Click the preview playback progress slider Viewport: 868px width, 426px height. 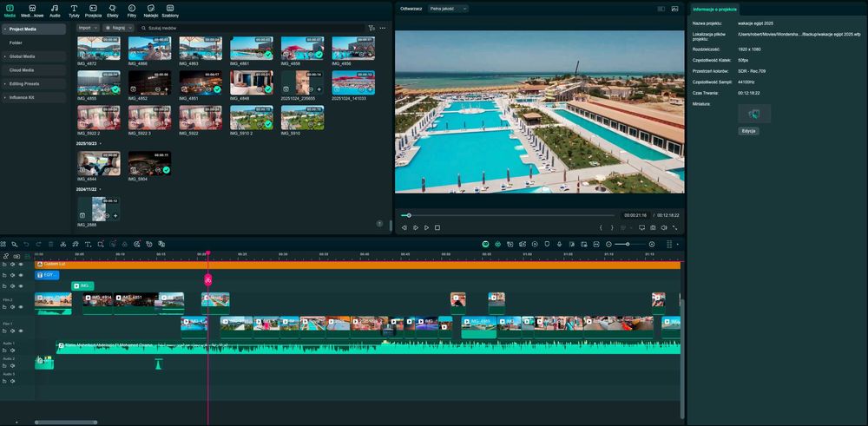click(508, 215)
